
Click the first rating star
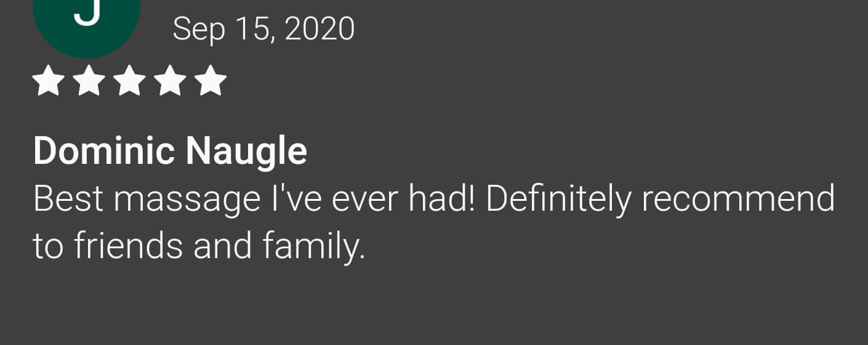pyautogui.click(x=47, y=81)
